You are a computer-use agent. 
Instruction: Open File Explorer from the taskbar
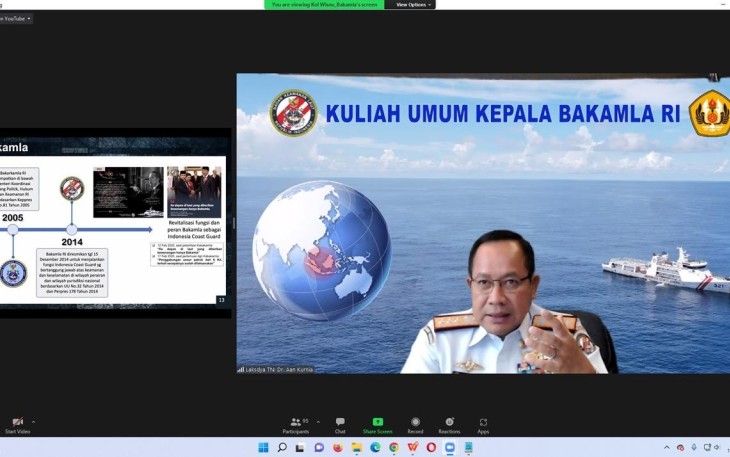[x=357, y=448]
